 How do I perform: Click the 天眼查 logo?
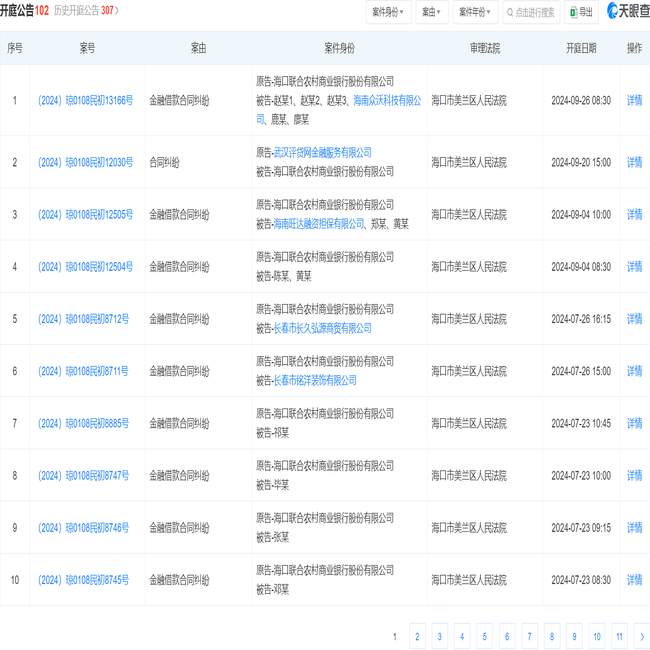(x=628, y=11)
